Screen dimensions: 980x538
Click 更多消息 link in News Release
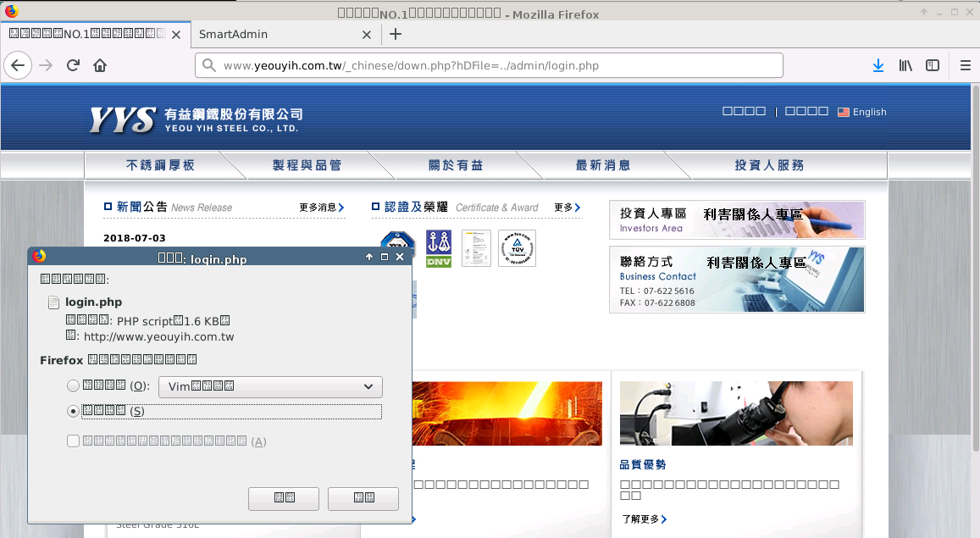321,208
